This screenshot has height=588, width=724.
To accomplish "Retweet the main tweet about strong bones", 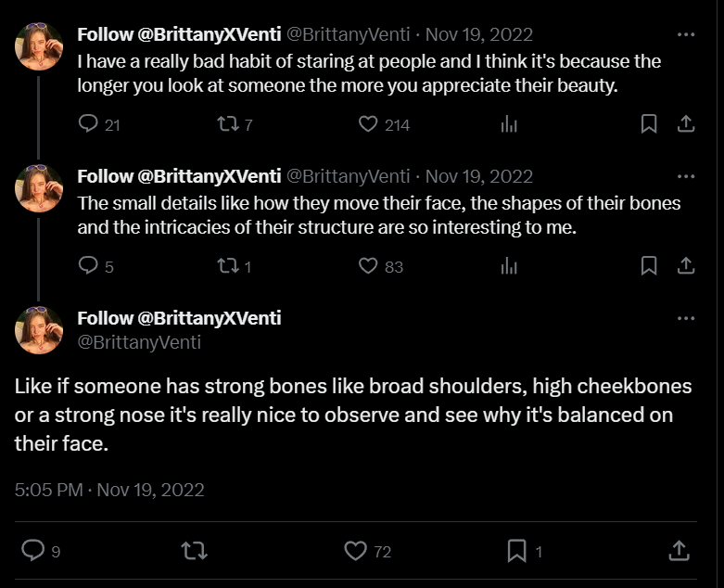I will [193, 551].
